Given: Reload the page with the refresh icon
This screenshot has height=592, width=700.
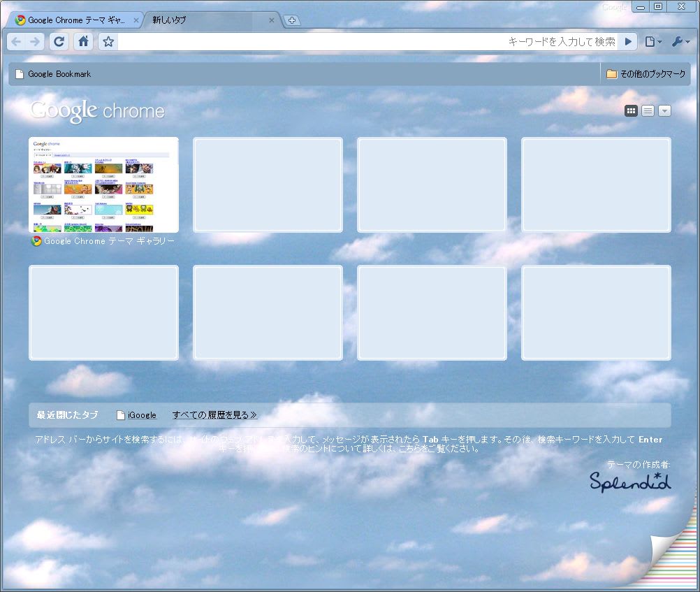Looking at the screenshot, I should [59, 42].
